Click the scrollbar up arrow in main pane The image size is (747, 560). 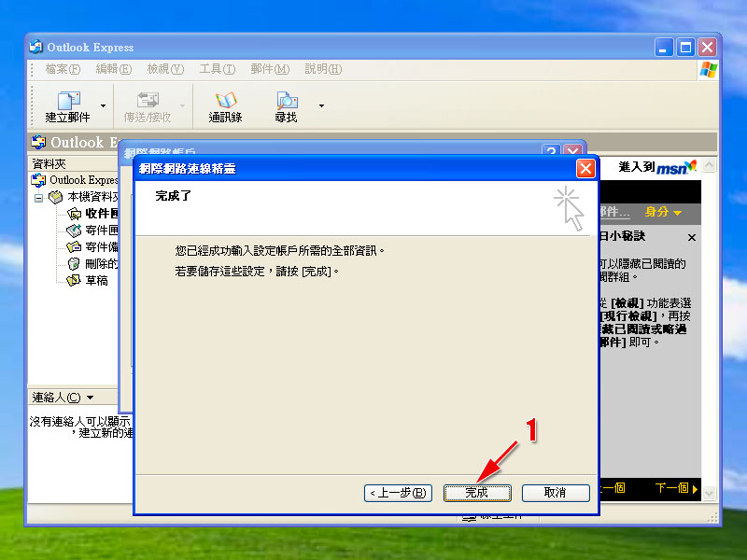(x=710, y=165)
